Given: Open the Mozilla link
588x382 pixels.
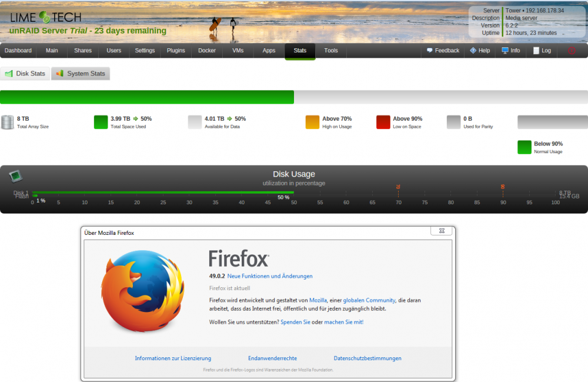Looking at the screenshot, I should (x=318, y=300).
